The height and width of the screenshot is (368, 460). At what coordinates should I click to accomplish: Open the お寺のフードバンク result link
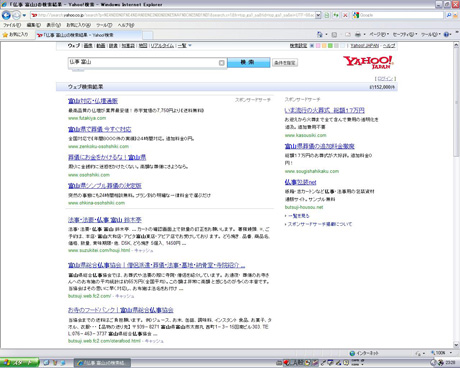[121, 310]
